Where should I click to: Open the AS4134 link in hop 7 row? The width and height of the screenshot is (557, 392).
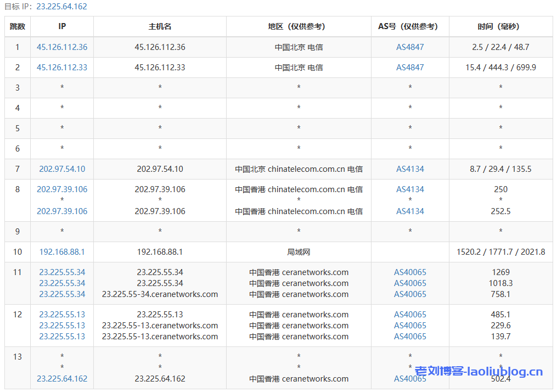pos(410,169)
